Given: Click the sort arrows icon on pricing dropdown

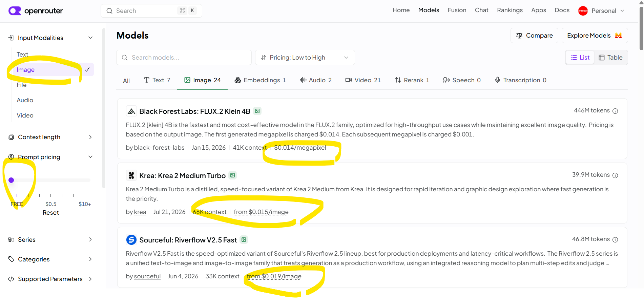Looking at the screenshot, I should pyautogui.click(x=264, y=58).
